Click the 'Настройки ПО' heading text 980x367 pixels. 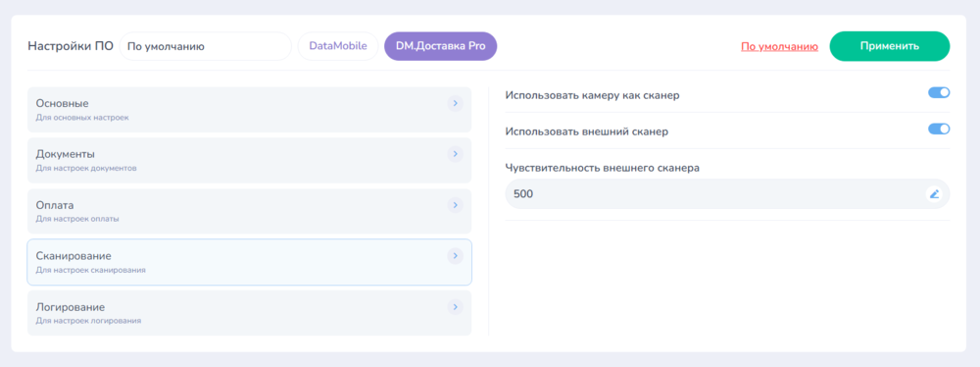71,46
